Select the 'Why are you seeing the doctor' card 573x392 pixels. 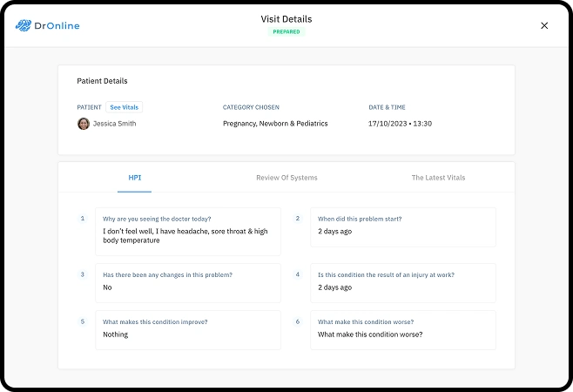(x=188, y=232)
